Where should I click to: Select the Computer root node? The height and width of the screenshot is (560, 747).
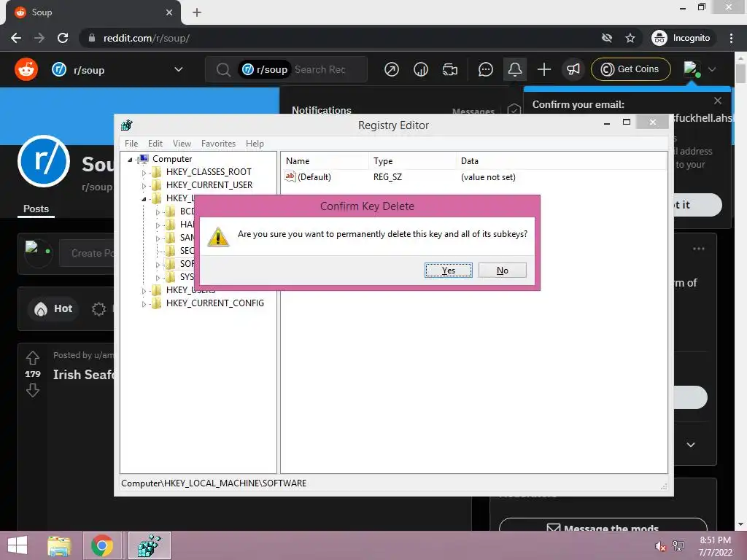click(172, 159)
